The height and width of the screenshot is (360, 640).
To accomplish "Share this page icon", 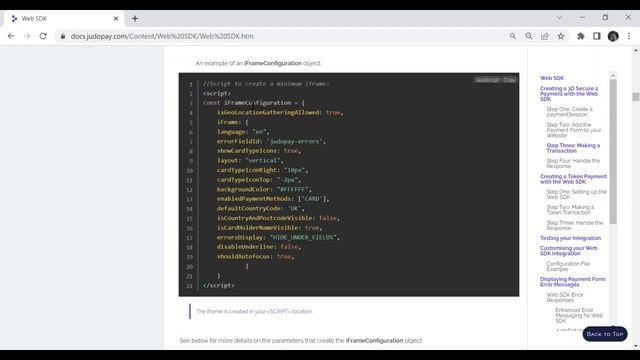I will coord(545,36).
